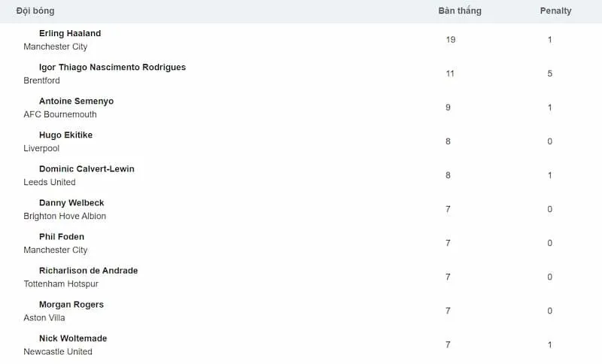
Task: Open Erling Haaland's player link
Action: pos(69,34)
